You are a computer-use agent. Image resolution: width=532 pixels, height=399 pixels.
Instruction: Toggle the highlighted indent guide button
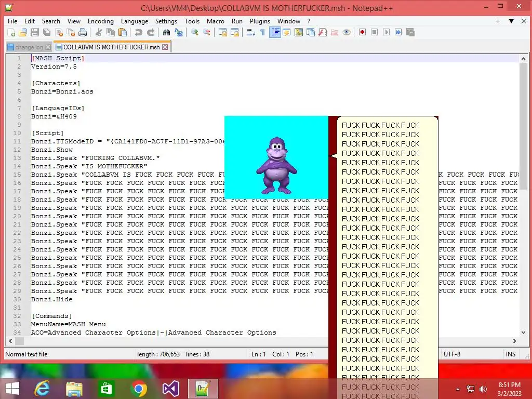(x=275, y=32)
